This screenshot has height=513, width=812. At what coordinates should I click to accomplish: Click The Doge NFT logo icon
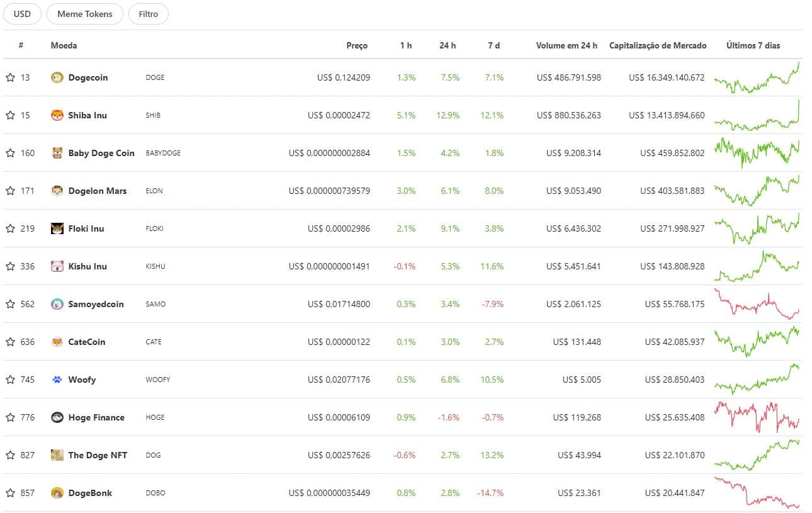click(x=57, y=455)
